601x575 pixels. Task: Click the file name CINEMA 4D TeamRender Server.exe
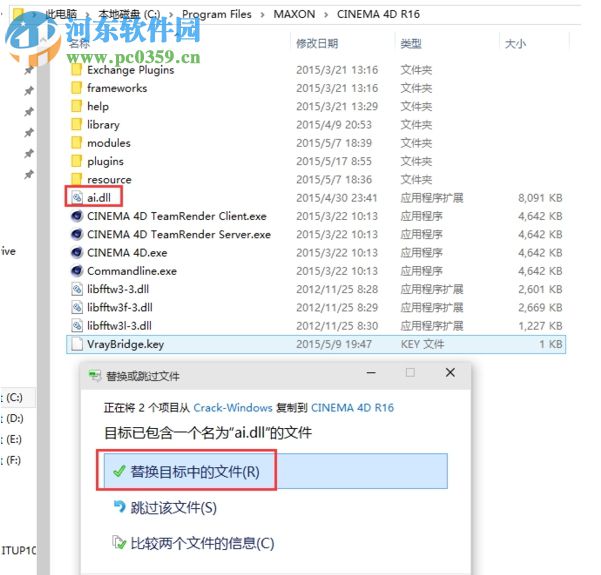tap(179, 234)
